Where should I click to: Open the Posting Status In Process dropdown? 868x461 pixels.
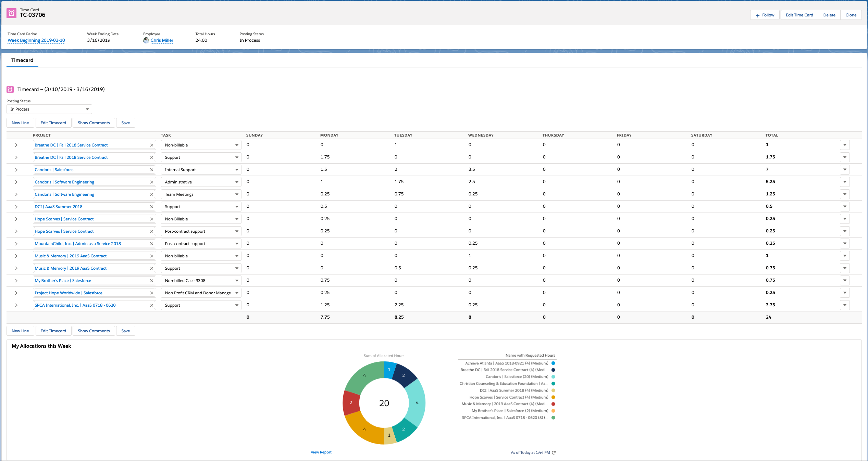(49, 109)
